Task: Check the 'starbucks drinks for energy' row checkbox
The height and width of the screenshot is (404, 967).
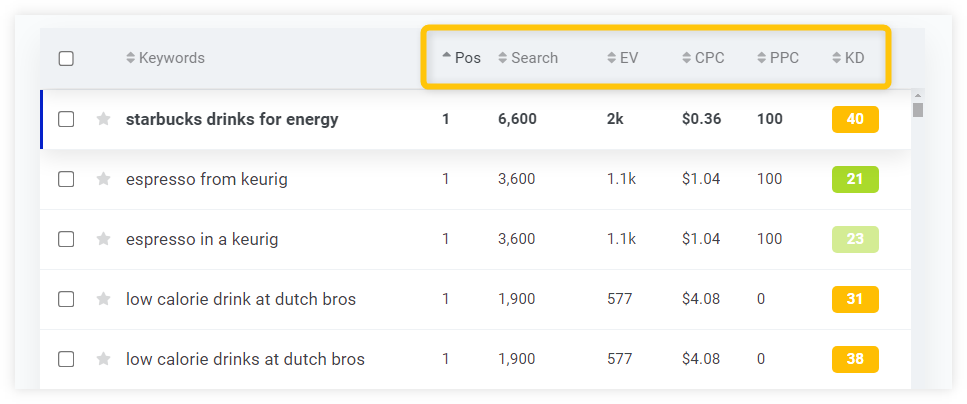Action: (x=66, y=119)
